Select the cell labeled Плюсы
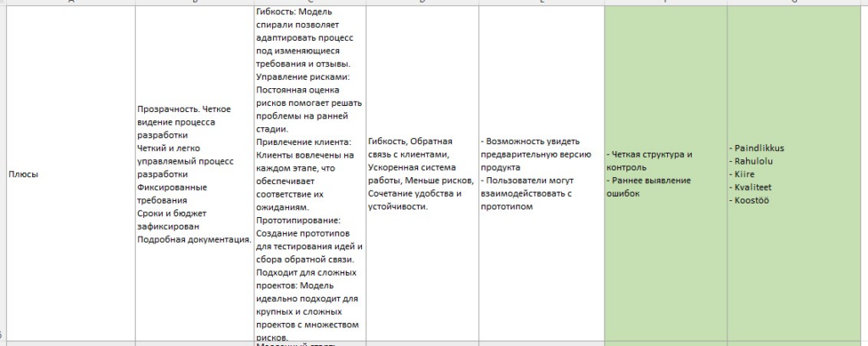The image size is (868, 346). [70, 174]
